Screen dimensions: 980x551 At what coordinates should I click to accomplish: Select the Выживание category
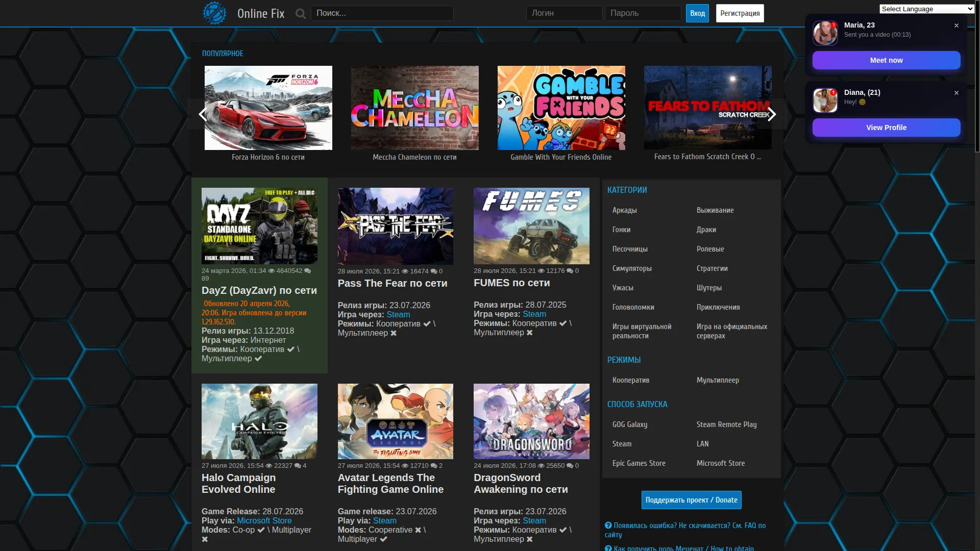pos(715,210)
